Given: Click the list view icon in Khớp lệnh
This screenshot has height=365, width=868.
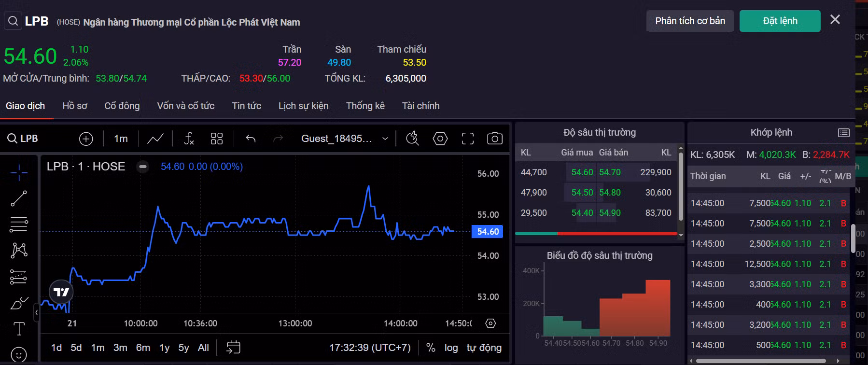Looking at the screenshot, I should pos(843,133).
